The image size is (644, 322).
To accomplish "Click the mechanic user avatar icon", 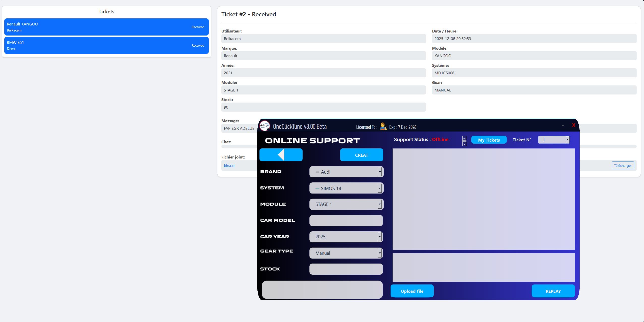I will (383, 126).
